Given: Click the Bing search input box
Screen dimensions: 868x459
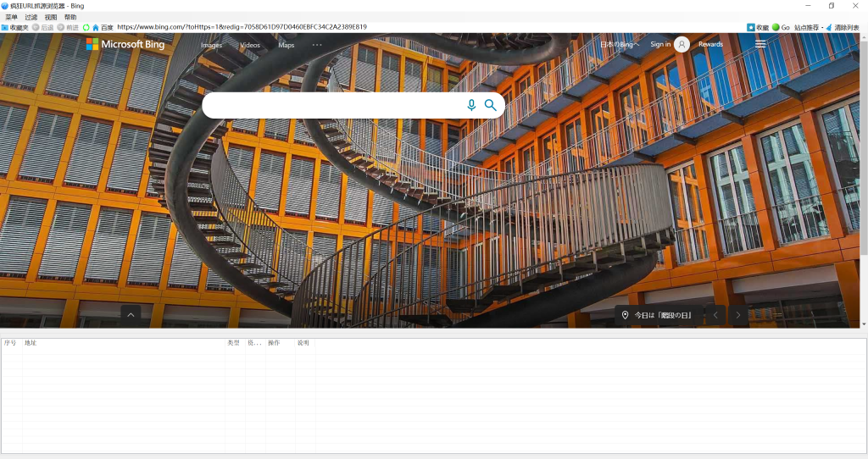Looking at the screenshot, I should (332, 105).
